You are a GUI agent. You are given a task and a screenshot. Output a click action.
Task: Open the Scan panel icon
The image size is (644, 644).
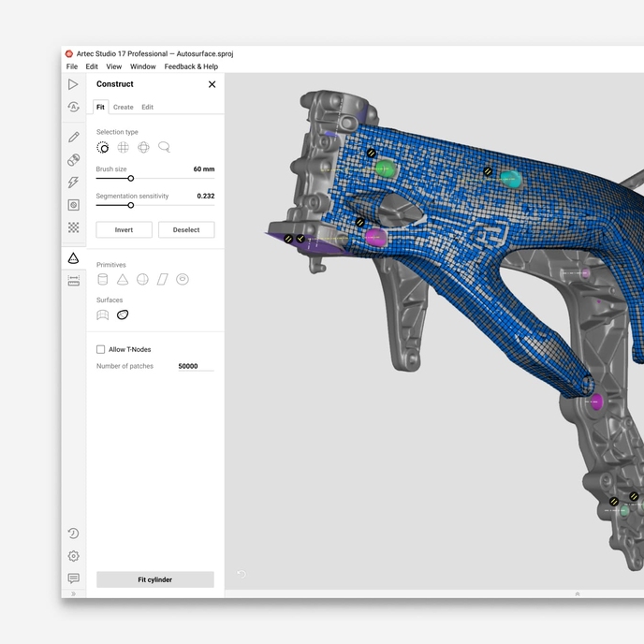[73, 84]
